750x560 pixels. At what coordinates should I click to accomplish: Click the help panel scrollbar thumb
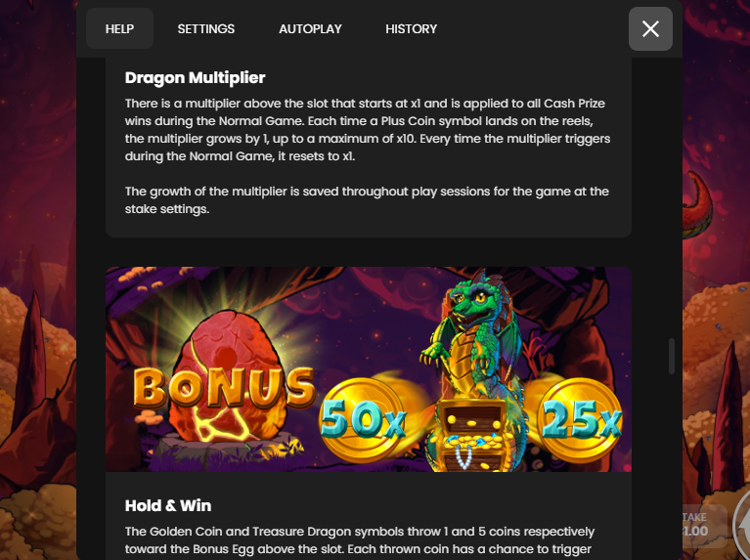(x=672, y=357)
